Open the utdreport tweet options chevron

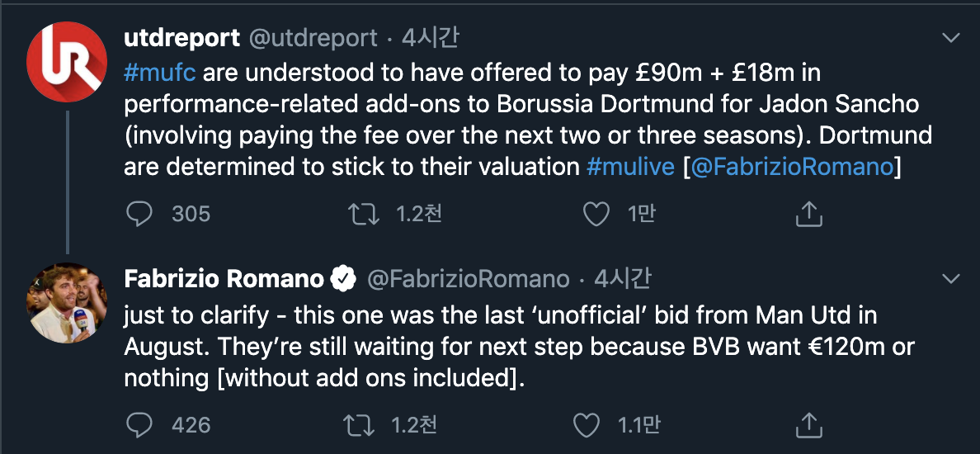pos(951,38)
